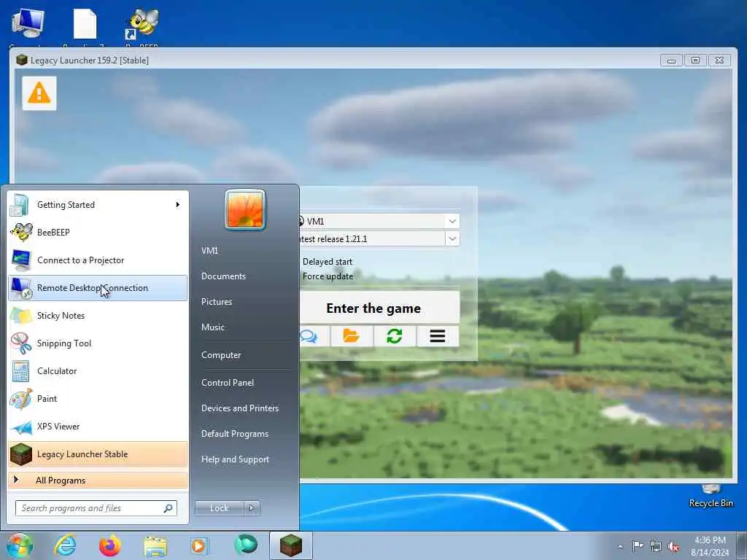Image resolution: width=747 pixels, height=560 pixels.
Task: Open Getting Started from Start menu
Action: pos(98,205)
